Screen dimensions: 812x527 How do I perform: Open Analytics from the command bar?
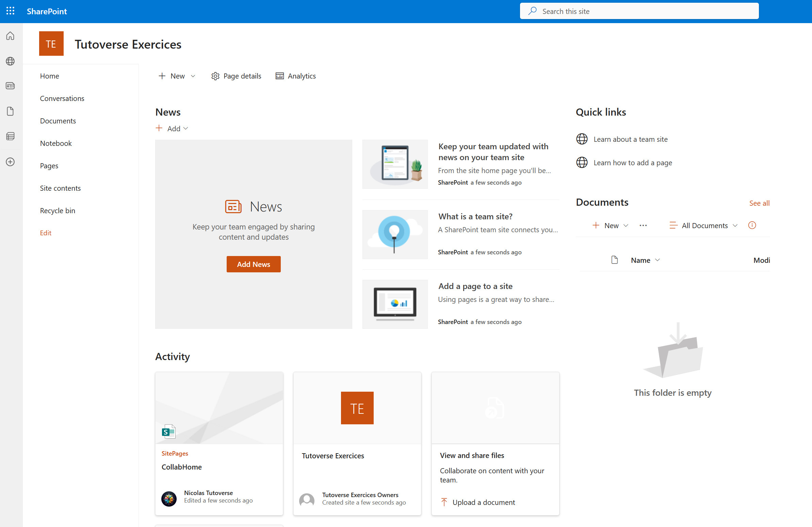(x=295, y=76)
